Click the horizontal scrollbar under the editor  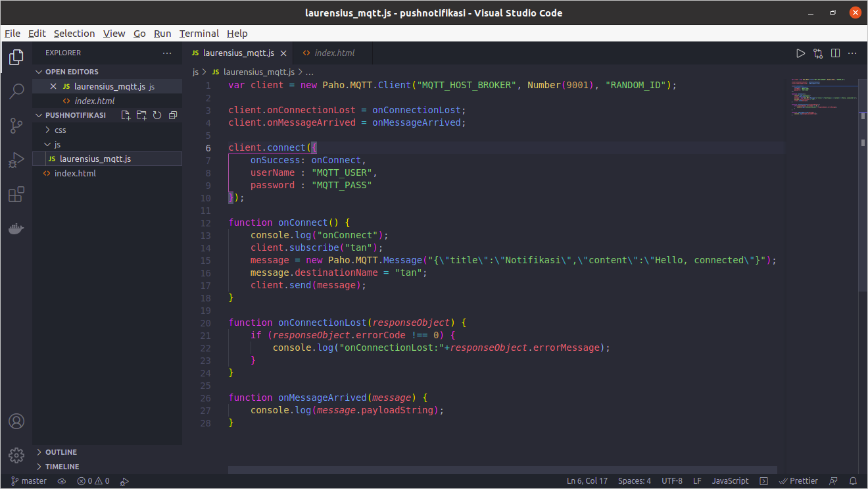502,470
